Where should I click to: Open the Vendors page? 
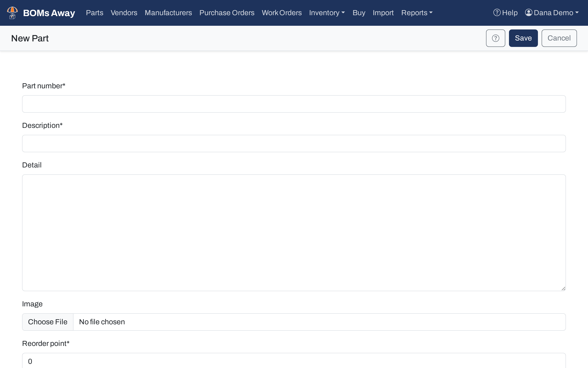124,13
